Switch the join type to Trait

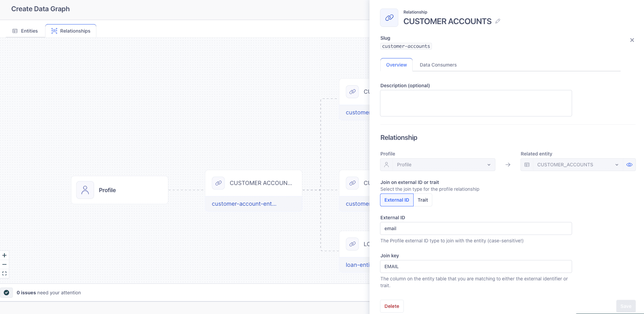422,200
